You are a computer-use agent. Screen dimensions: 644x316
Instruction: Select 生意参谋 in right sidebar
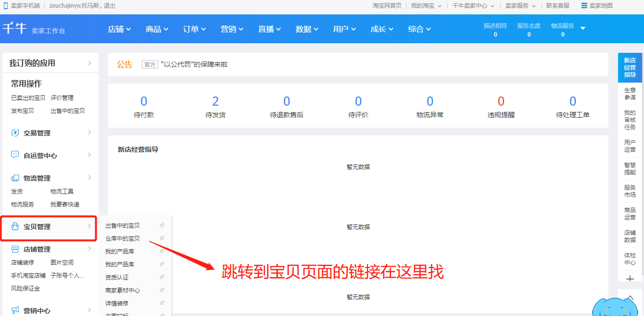click(630, 94)
